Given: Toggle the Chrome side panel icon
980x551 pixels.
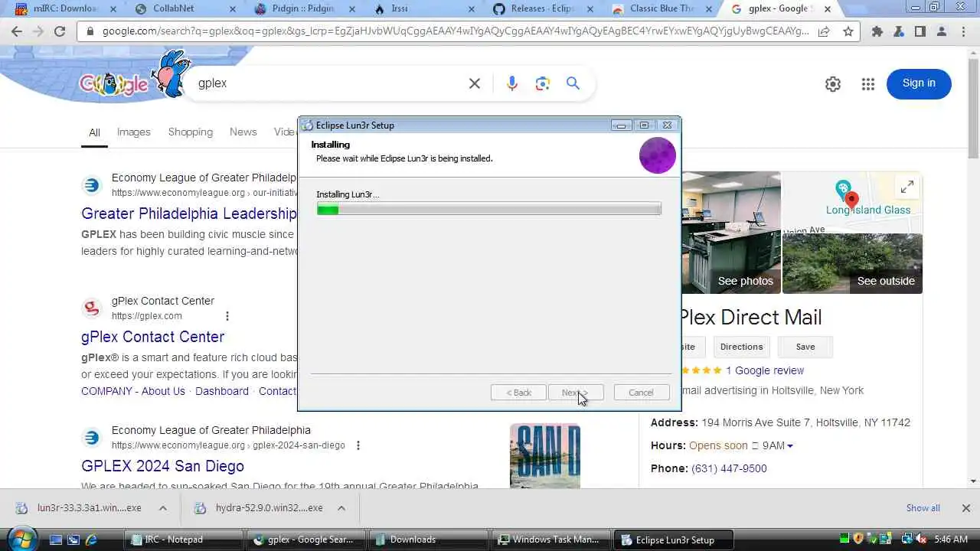Looking at the screenshot, I should pyautogui.click(x=920, y=31).
